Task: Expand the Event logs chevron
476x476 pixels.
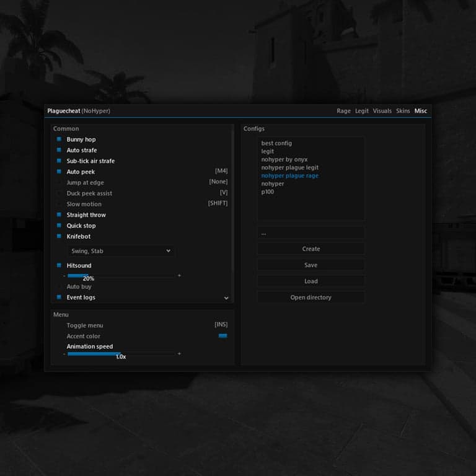Action: point(226,298)
